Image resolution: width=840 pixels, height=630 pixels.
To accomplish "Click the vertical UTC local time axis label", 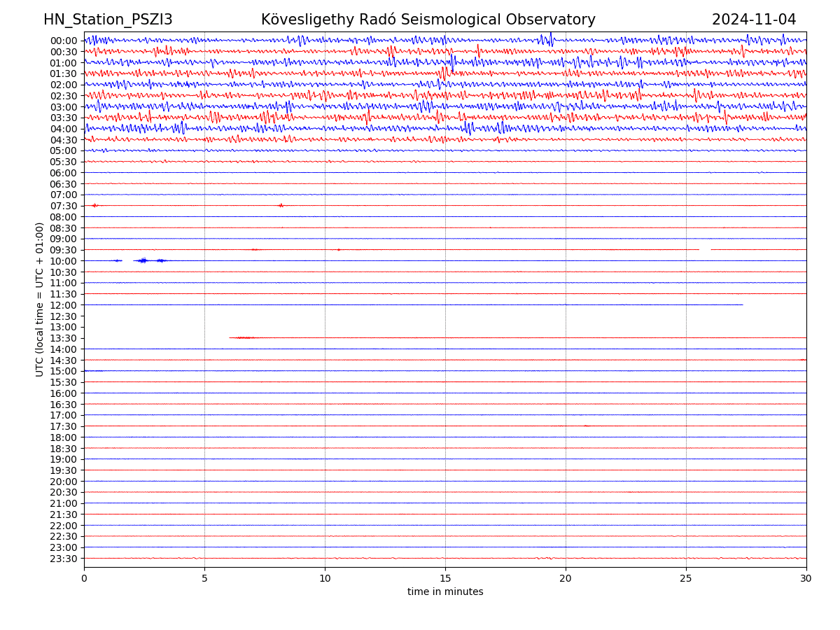I will pos(40,299).
